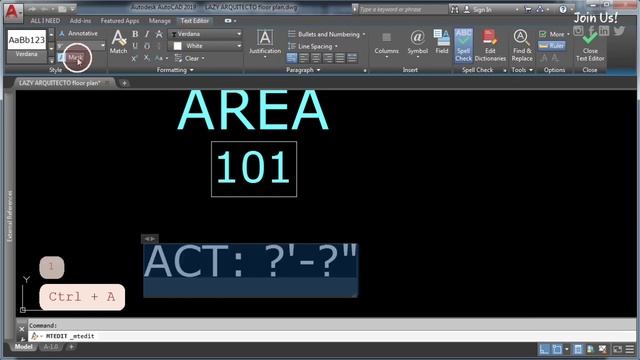Open the ribbon panel view options icon
This screenshot has height=360, width=640.
click(x=228, y=20)
